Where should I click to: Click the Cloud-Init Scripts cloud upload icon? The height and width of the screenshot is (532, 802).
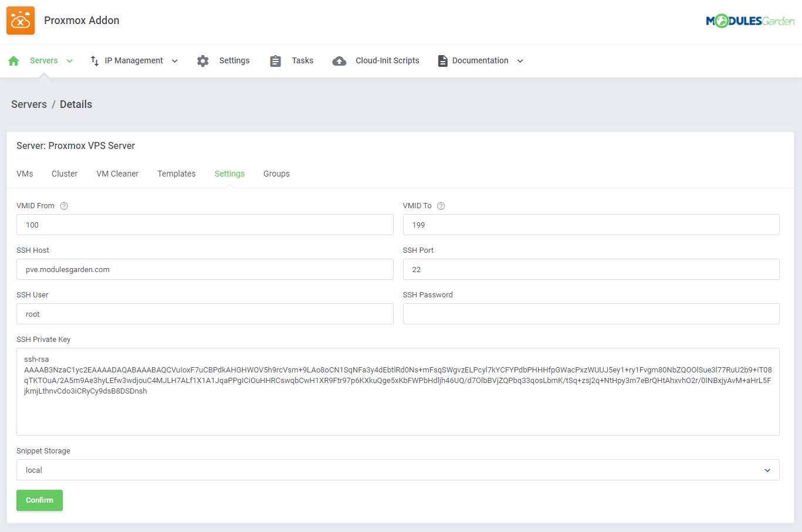click(339, 61)
